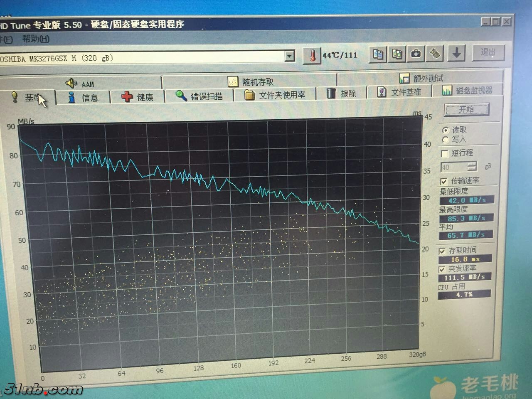Screen dimensions: 532x399
Task: Click the down arrow minimize-to-tray icon
Action: coord(456,53)
